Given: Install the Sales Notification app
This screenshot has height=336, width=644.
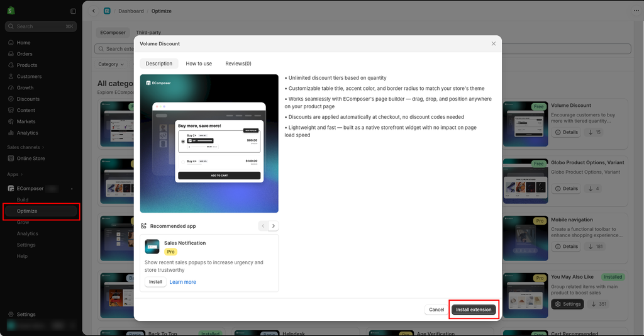Looking at the screenshot, I should tap(155, 282).
